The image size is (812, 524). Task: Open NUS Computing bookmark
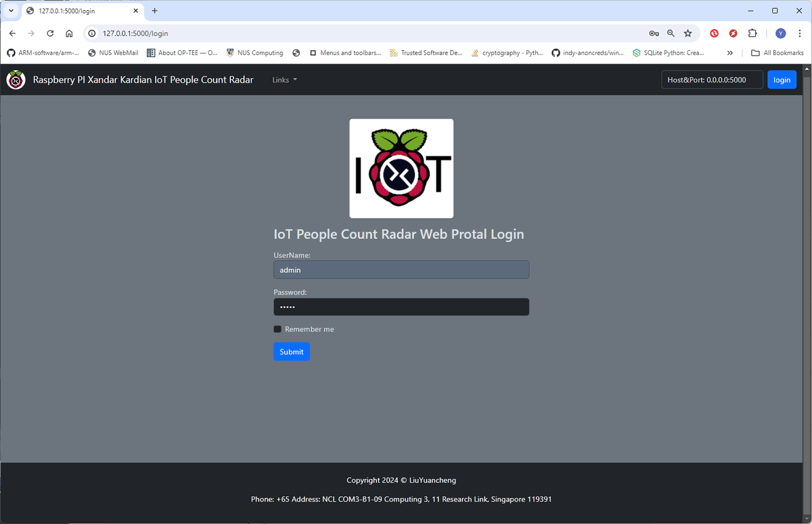click(x=255, y=53)
